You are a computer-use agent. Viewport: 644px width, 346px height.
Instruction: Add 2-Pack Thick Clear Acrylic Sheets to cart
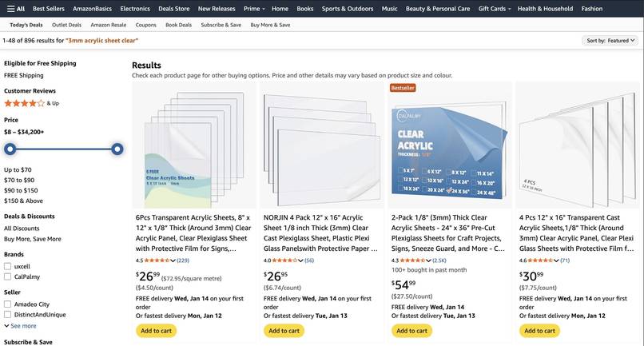pos(411,331)
